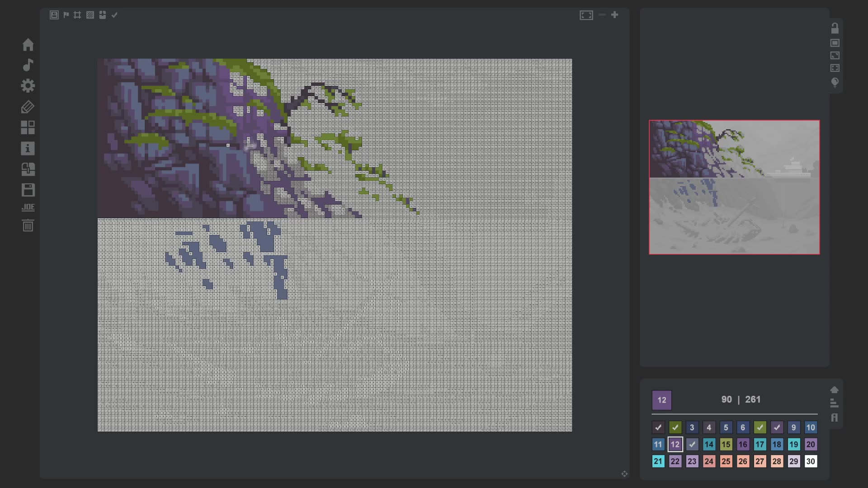This screenshot has height=488, width=868.
Task: Open the info panel icon
Action: pyautogui.click(x=28, y=148)
